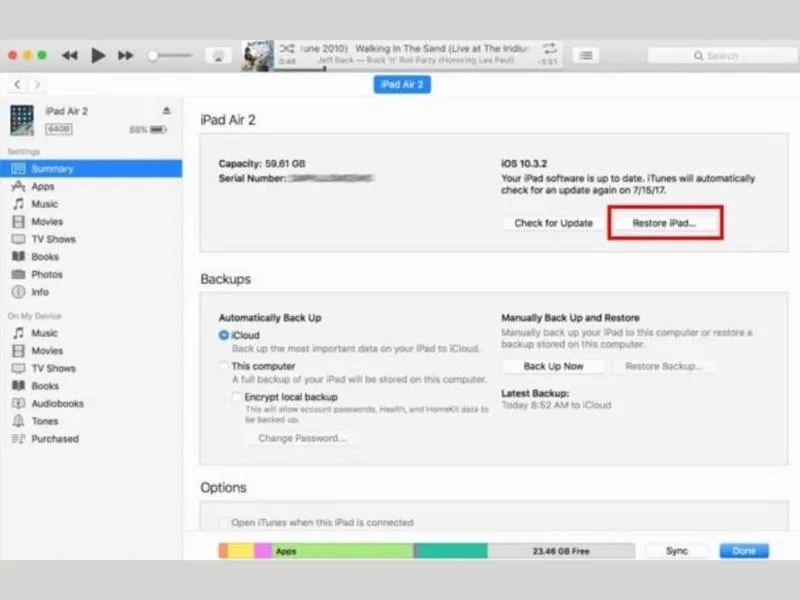Click the playing song title text
Screen dimensions: 800x600
pyautogui.click(x=442, y=48)
